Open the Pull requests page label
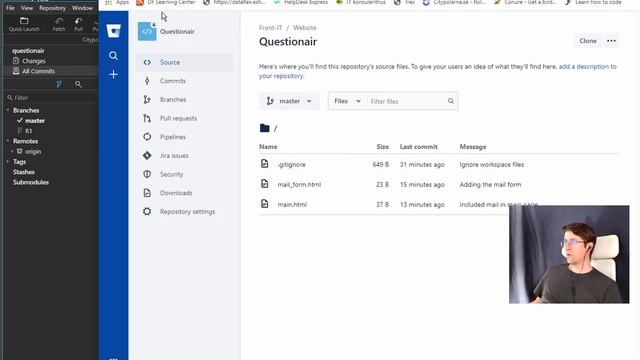Viewport: 640px width, 360px height. pos(178,118)
